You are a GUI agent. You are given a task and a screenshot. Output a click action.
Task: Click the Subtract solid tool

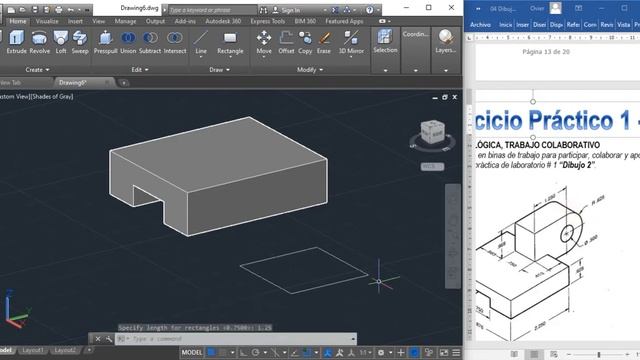coord(150,42)
